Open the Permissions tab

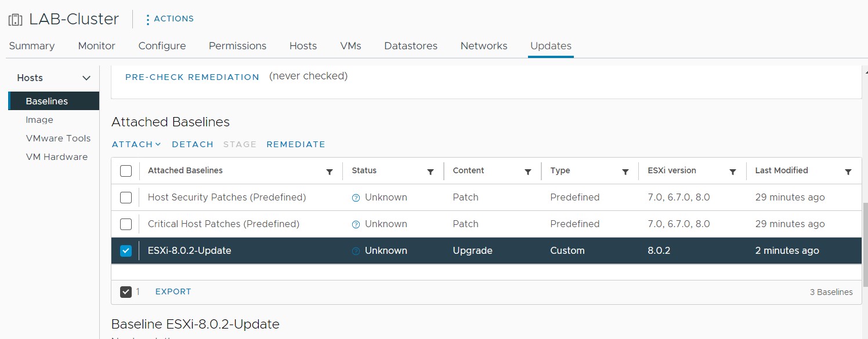click(x=238, y=46)
